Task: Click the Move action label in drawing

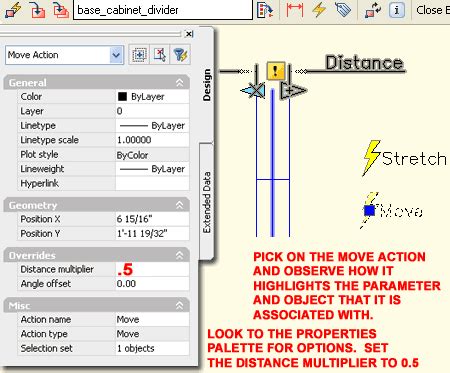Action: click(x=402, y=211)
